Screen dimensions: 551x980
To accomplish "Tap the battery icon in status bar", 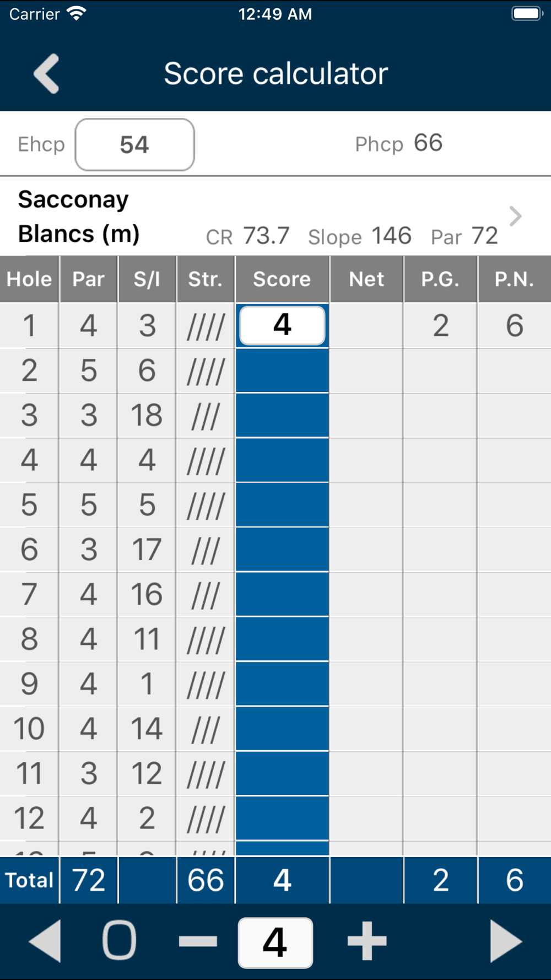I will click(x=527, y=14).
